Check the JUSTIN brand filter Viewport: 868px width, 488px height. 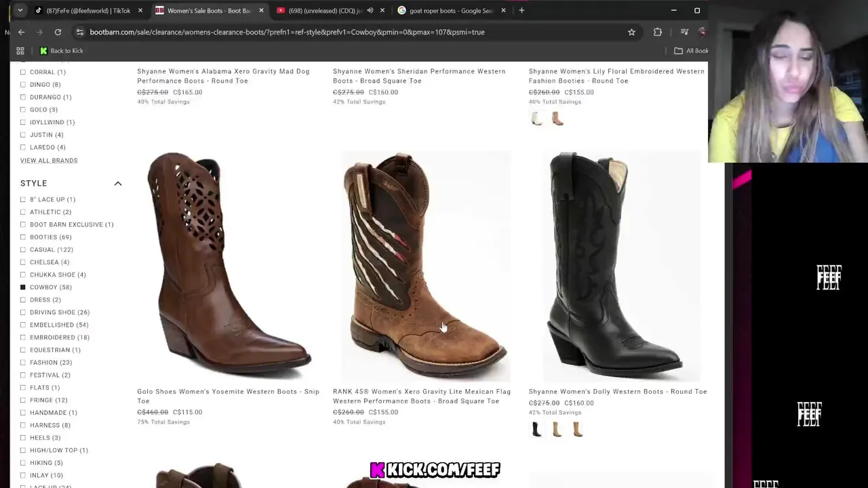23,135
